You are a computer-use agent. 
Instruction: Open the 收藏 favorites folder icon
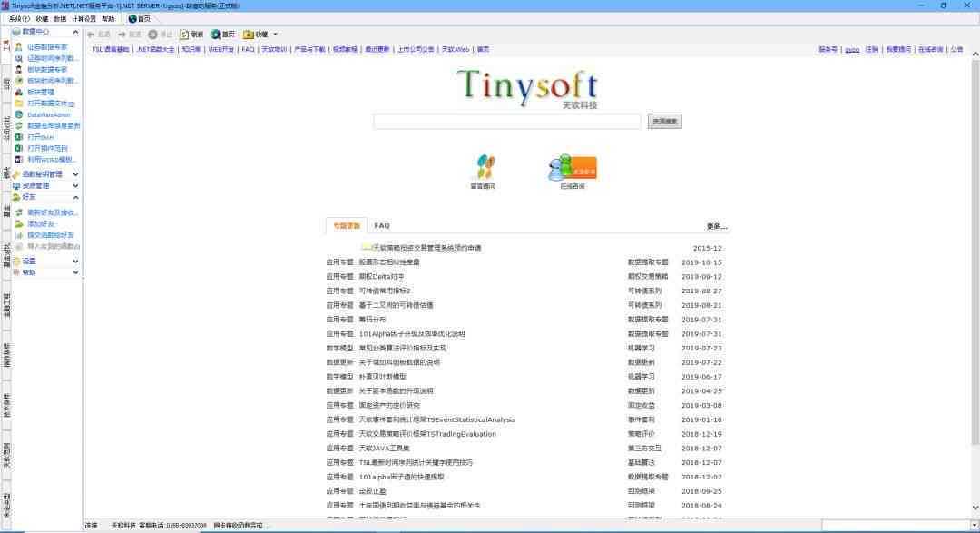tap(248, 35)
